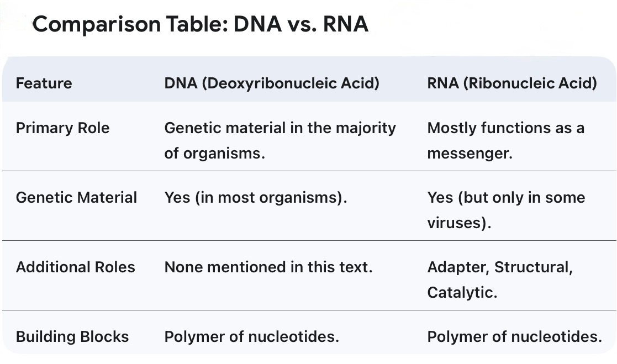Click the "Comparison Table: DNA vs. RNA" heading
The height and width of the screenshot is (364, 617).
click(x=200, y=25)
